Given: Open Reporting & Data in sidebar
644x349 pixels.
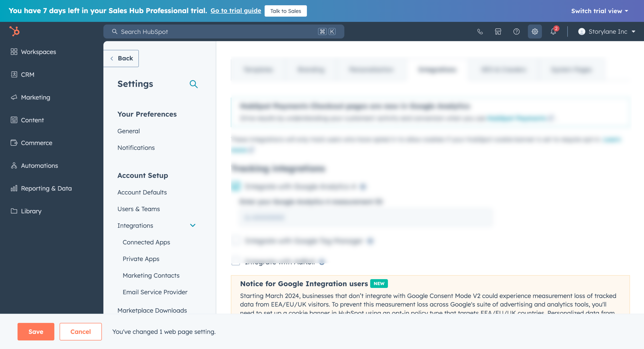Looking at the screenshot, I should 46,188.
